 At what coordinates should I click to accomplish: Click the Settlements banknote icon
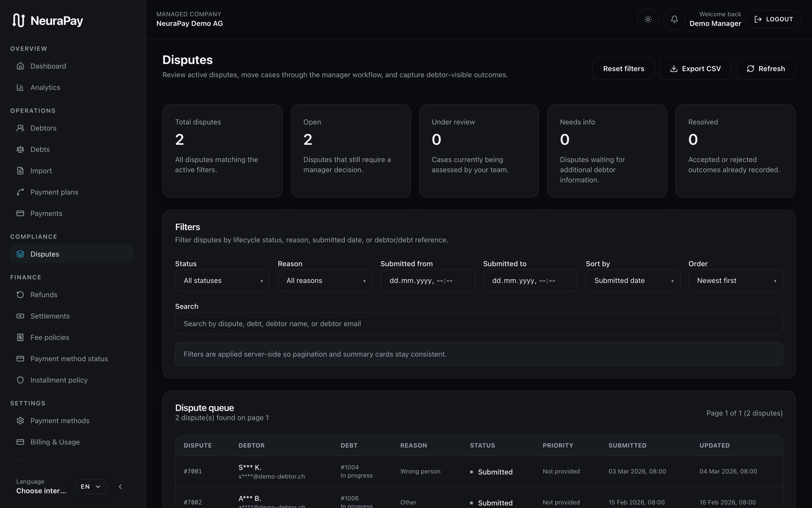(x=20, y=316)
